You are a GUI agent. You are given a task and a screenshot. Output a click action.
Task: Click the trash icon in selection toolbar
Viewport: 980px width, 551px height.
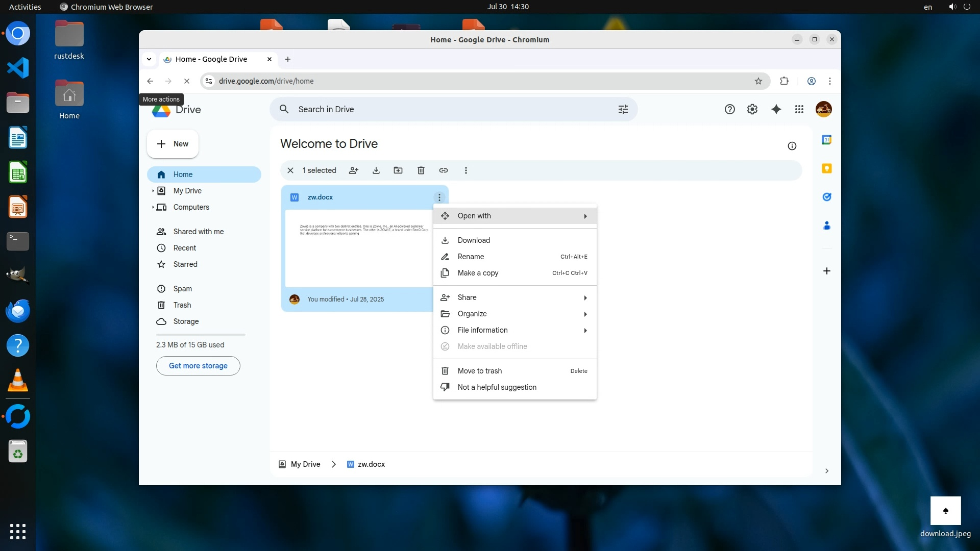[x=421, y=170]
